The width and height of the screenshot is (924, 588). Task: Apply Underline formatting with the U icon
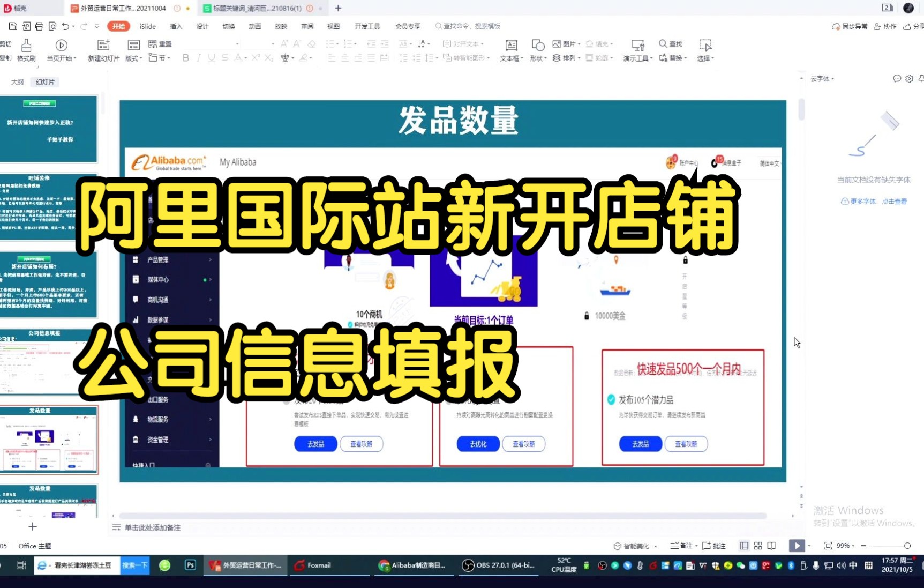(x=212, y=58)
